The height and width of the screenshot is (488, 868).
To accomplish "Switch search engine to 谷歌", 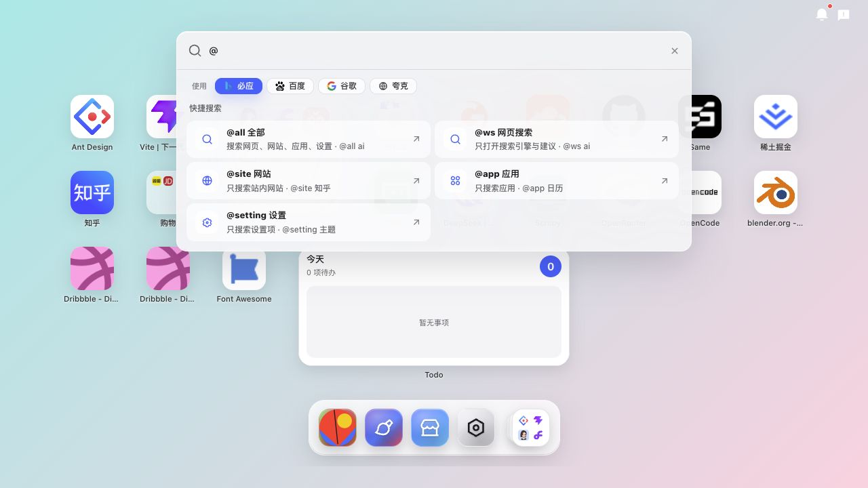I will [342, 86].
